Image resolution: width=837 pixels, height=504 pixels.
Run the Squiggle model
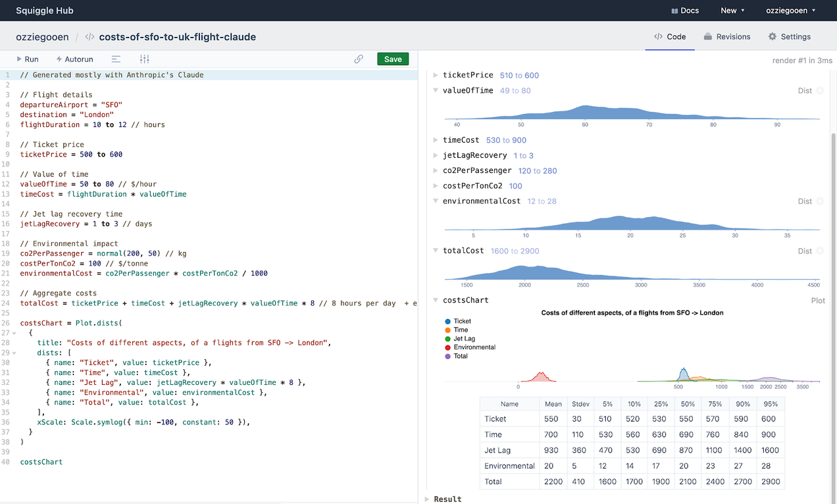point(26,59)
